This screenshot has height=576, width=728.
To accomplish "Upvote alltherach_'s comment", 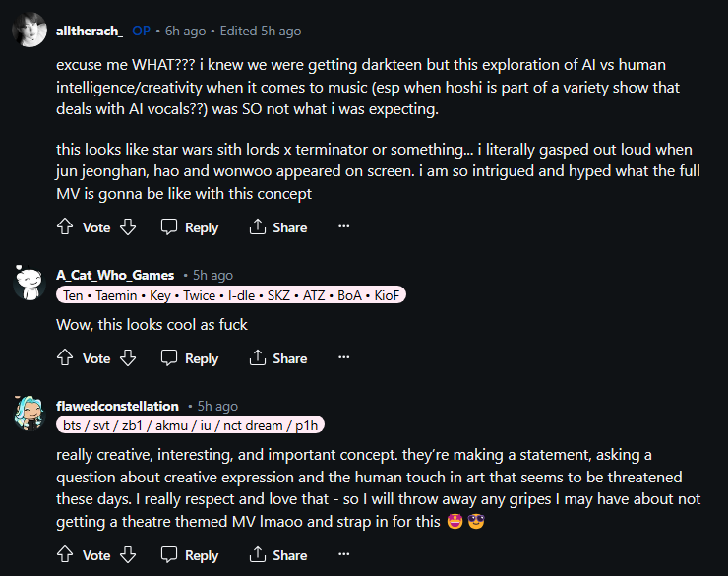I will pyautogui.click(x=66, y=227).
